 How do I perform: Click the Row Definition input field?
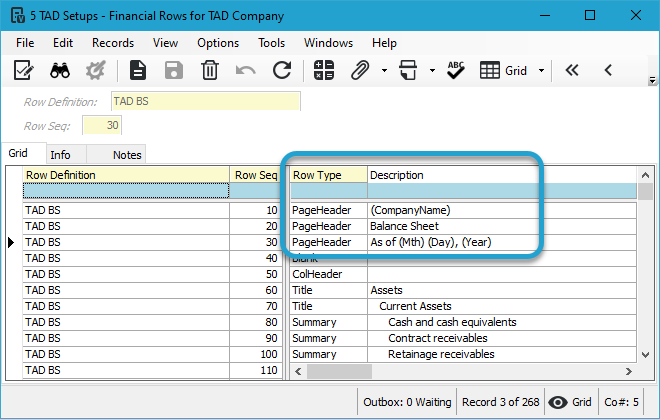[205, 101]
